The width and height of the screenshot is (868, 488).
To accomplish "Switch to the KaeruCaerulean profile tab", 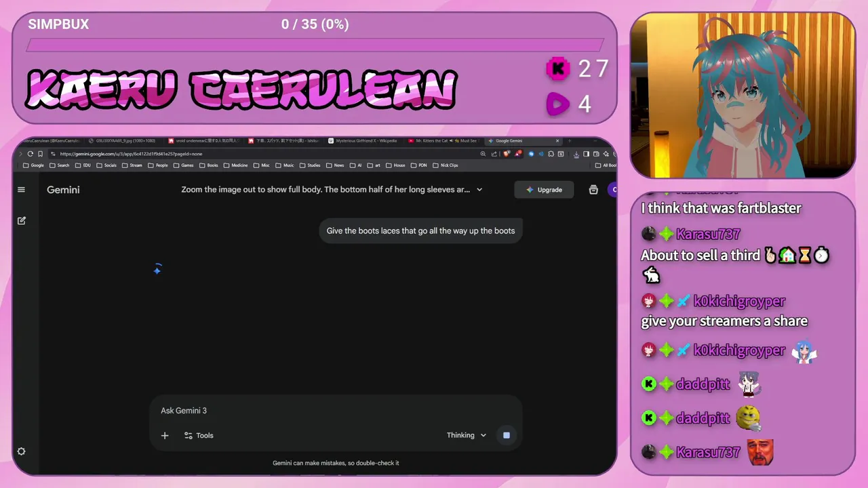I will [51, 141].
